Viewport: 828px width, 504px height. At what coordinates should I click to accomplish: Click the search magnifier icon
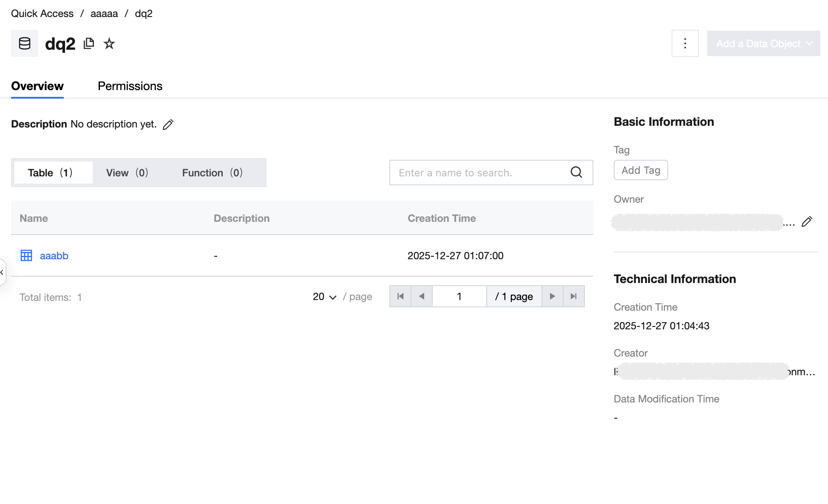coord(576,172)
